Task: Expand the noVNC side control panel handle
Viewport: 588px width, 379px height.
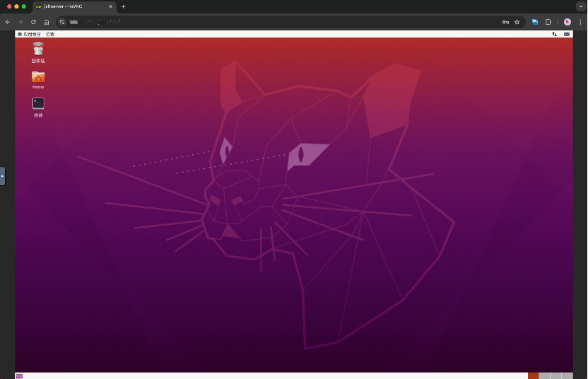Action: (2, 175)
